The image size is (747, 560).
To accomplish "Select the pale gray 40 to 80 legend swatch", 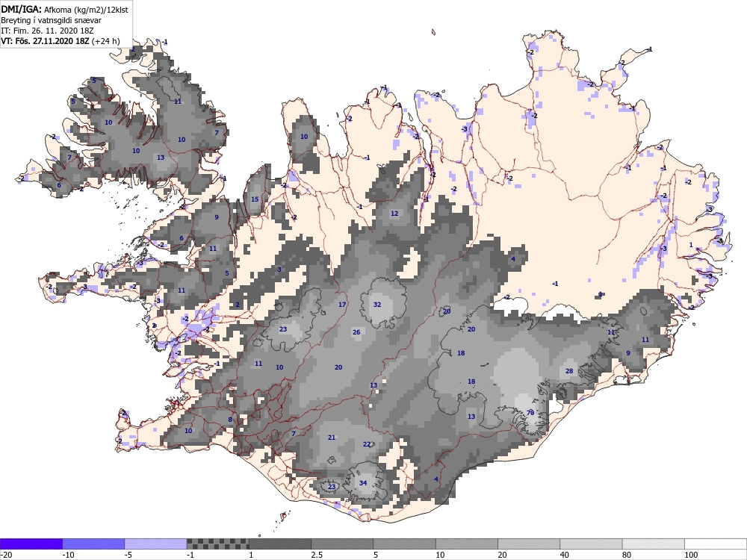I will [591, 544].
